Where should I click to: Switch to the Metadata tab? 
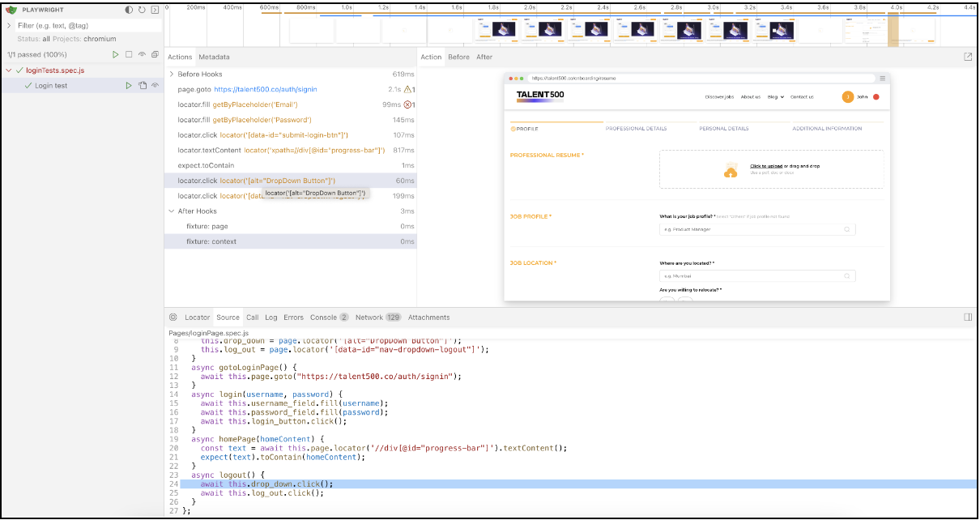pyautogui.click(x=214, y=57)
